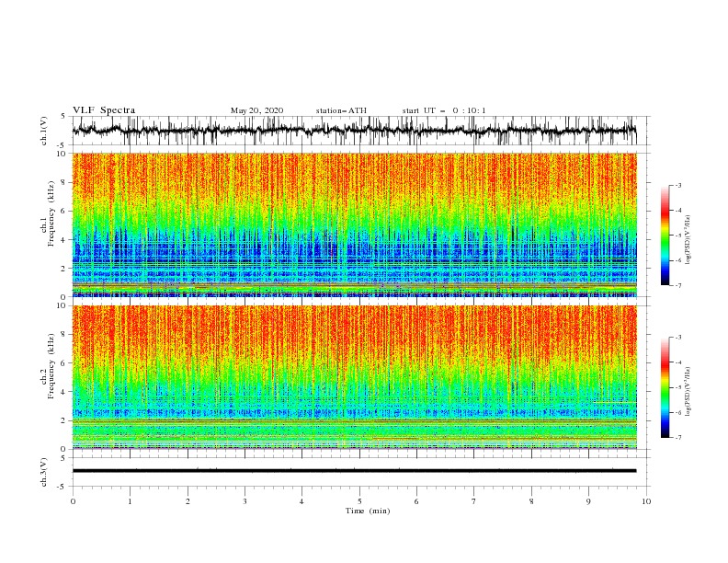Click the "ch.1(V)" waveform axis label
Screen dimensions: 728x563
(x=44, y=131)
